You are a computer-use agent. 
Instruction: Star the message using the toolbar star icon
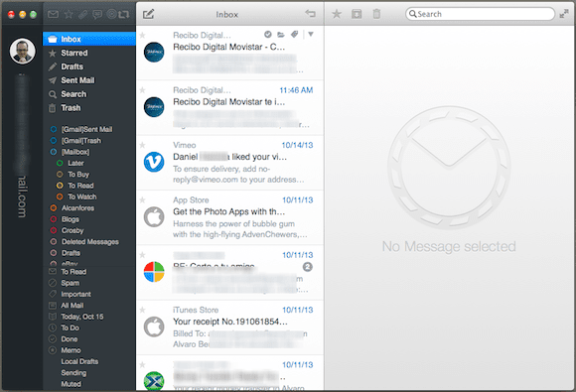[x=337, y=14]
